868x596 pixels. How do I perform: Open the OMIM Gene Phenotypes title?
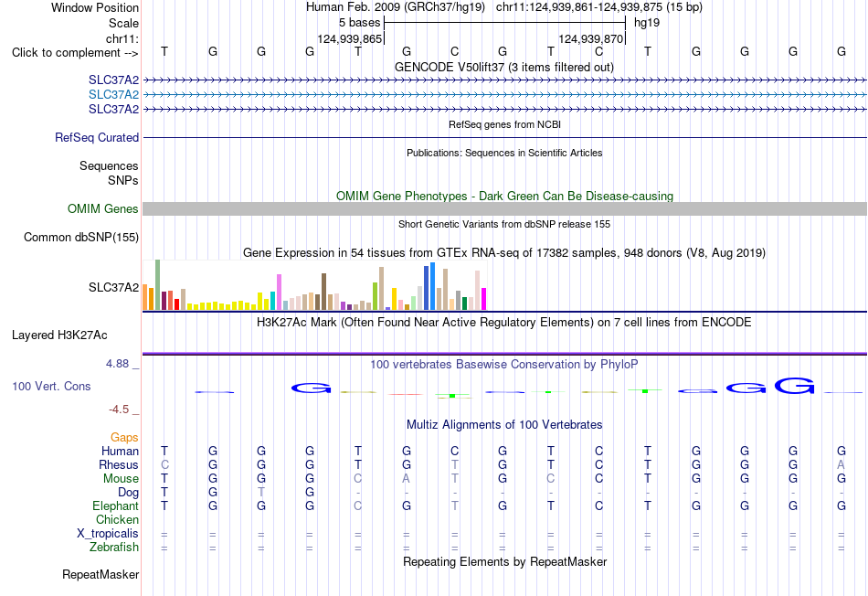coord(504,197)
